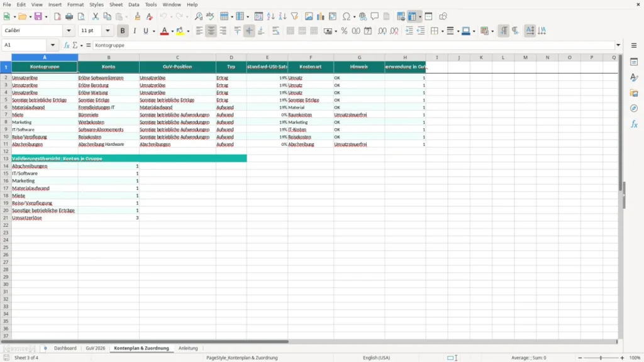Toggle Center Vertically alignment
644x362 pixels.
(249, 31)
